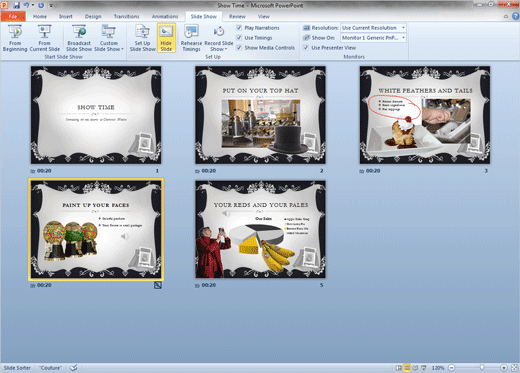The width and height of the screenshot is (520, 373).
Task: Click Rehearse Timings
Action: tap(191, 38)
